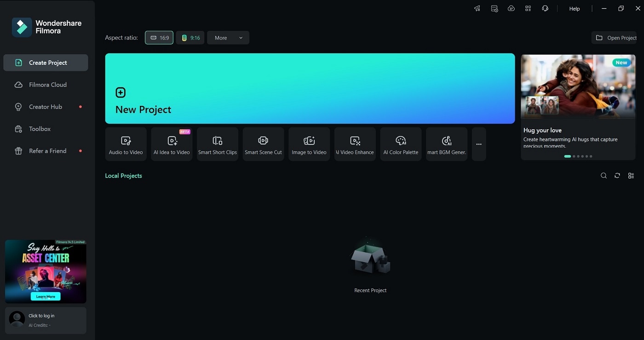This screenshot has width=644, height=340.
Task: Open AI Video Enhance tool
Action: click(355, 144)
